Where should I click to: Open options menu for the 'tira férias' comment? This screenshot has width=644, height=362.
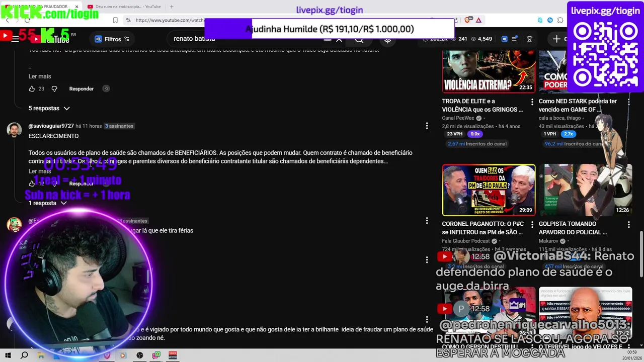(427, 221)
